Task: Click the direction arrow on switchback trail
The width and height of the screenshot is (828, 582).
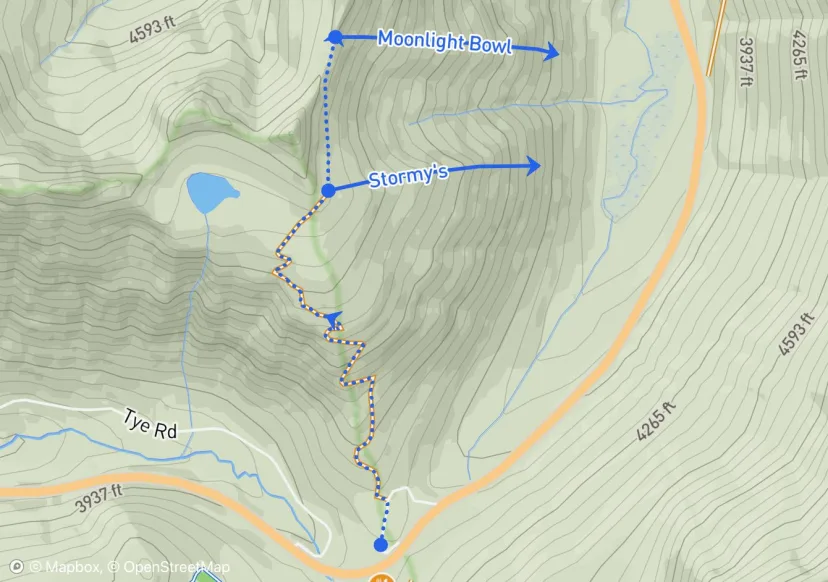Action: (x=333, y=318)
